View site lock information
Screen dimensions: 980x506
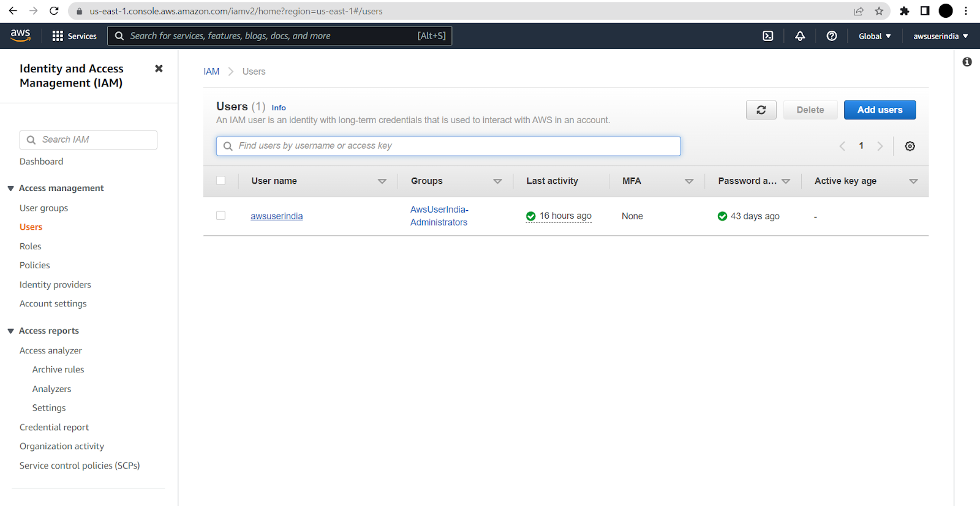coord(79,11)
